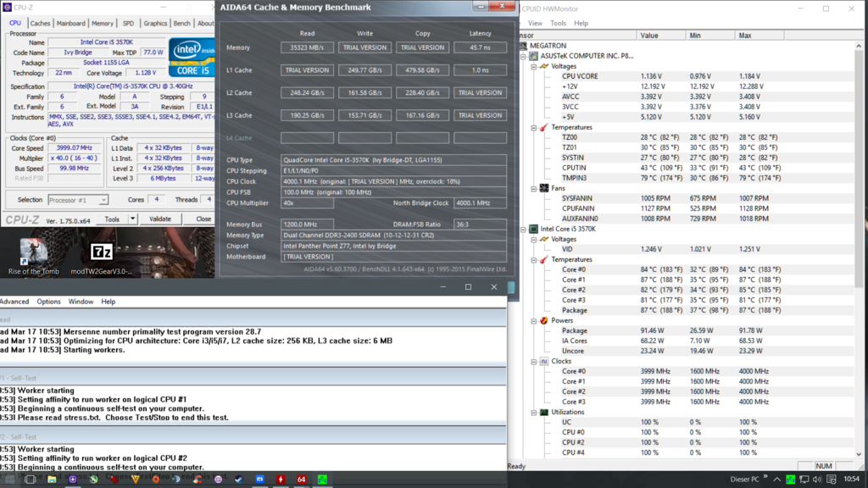Image resolution: width=868 pixels, height=488 pixels.
Task: Click the L1 Cache latency 1.0 ns field
Action: pyautogui.click(x=480, y=70)
